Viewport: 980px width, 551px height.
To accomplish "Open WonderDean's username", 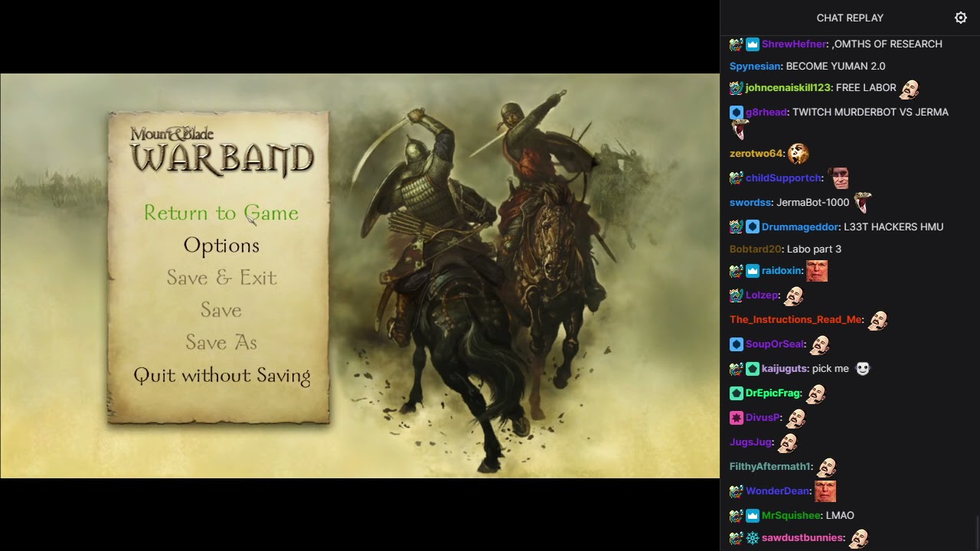I will point(777,491).
